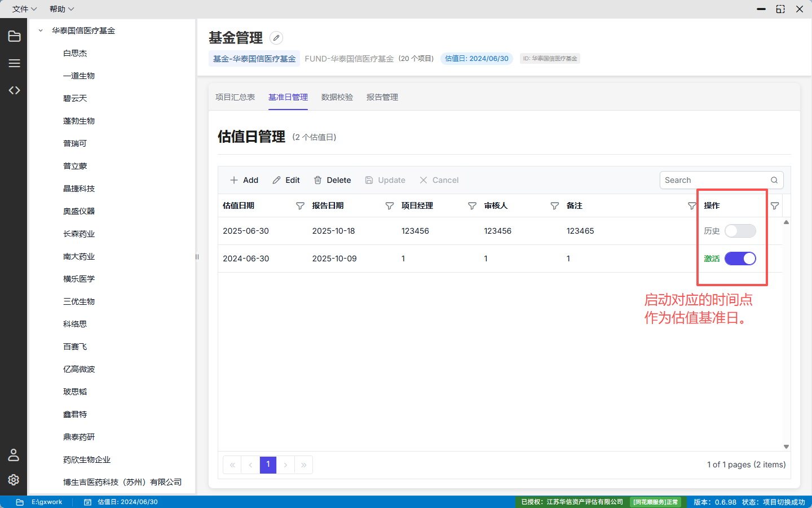Open the folder explorer sidebar icon
The height and width of the screenshot is (508, 812).
14,37
